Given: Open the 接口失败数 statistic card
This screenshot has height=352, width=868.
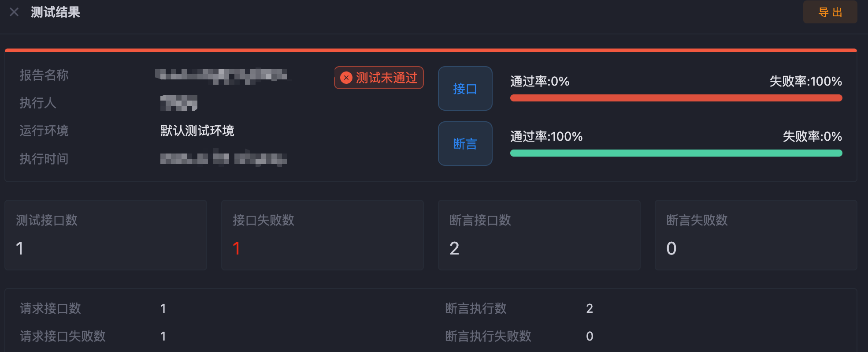Looking at the screenshot, I should tap(323, 235).
